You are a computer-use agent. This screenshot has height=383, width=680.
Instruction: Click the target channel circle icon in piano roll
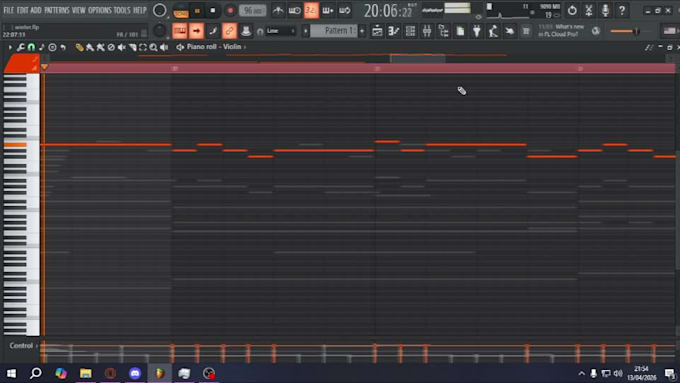[x=52, y=47]
